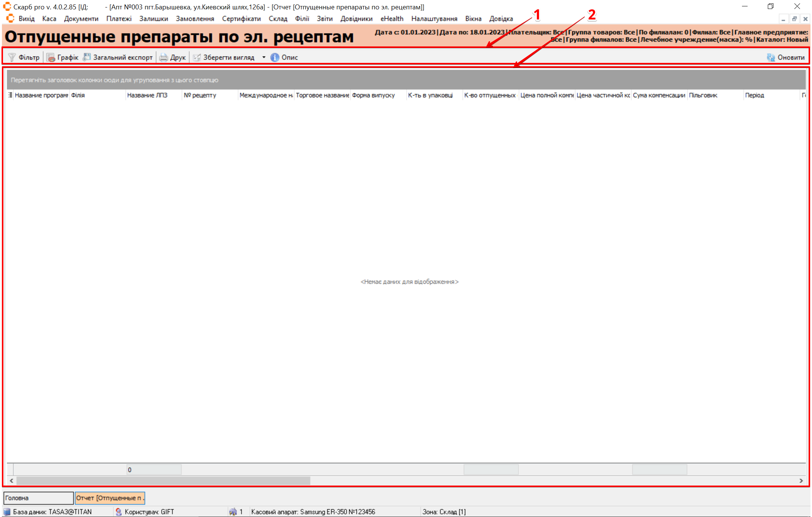This screenshot has width=812, height=517.
Task: Click the Друк printer icon
Action: tap(164, 57)
